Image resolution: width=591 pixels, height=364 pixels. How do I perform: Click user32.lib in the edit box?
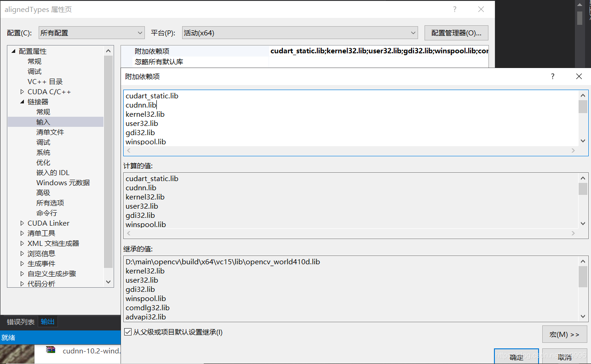pyautogui.click(x=142, y=123)
